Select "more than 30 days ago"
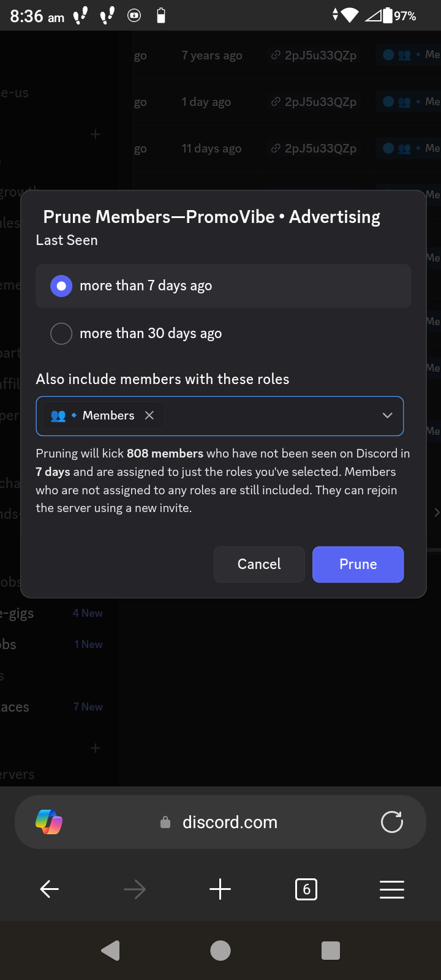The width and height of the screenshot is (441, 980). tap(61, 333)
